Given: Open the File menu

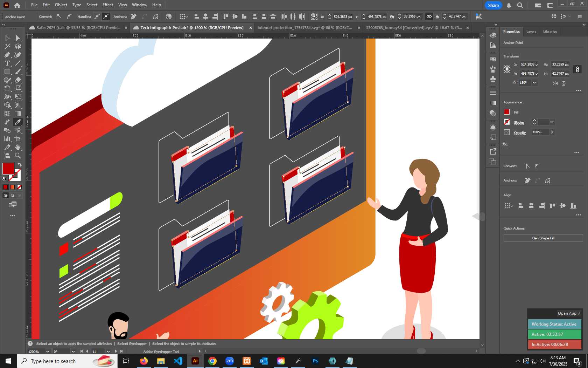Looking at the screenshot, I should click(34, 5).
